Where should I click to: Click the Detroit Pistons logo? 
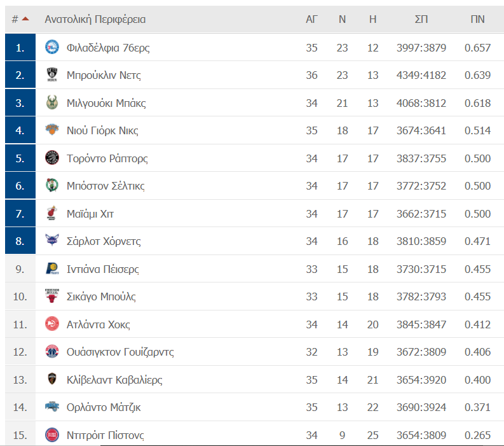tap(51, 435)
